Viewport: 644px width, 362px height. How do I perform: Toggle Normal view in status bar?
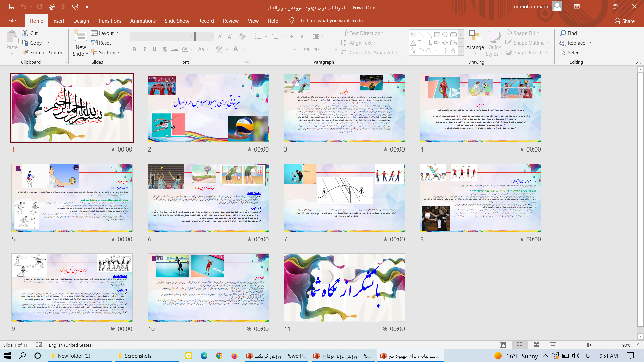pos(503,345)
